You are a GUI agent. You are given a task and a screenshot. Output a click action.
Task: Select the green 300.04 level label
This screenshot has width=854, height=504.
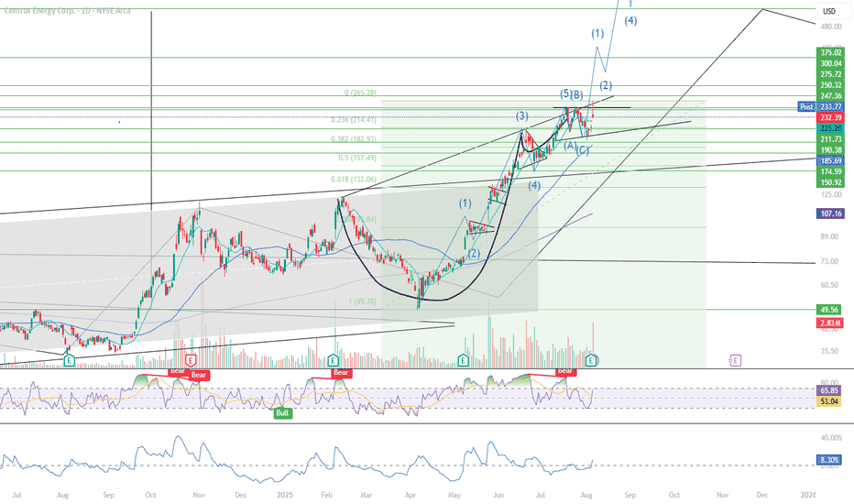click(x=830, y=64)
